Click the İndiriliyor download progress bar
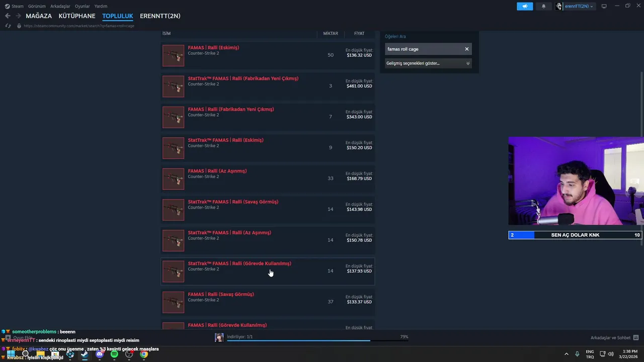 [317, 341]
